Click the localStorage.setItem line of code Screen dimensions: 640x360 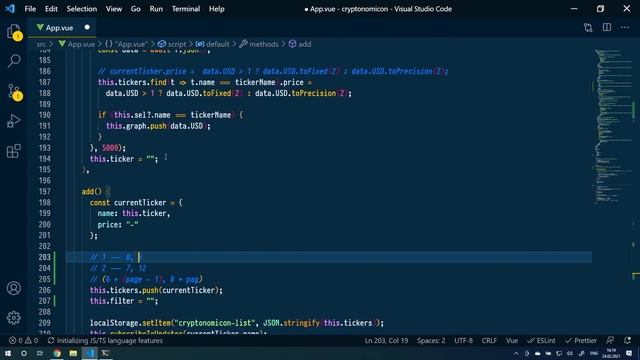237,323
